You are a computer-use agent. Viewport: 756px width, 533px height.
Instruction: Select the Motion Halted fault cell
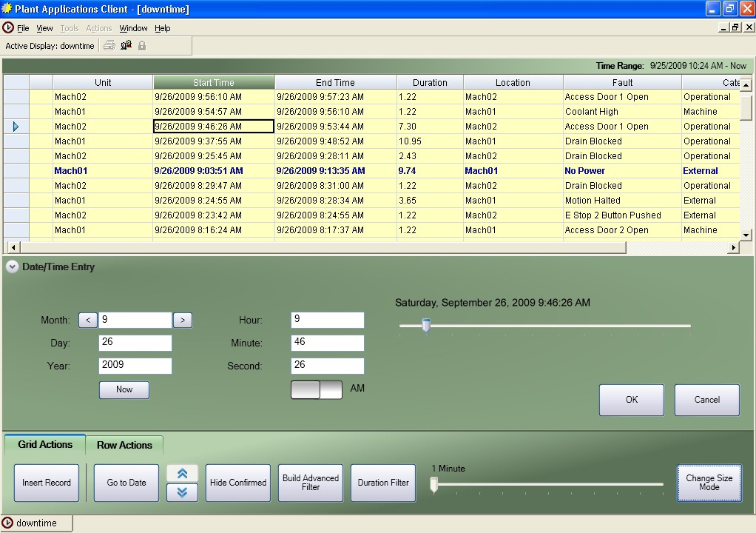point(622,200)
